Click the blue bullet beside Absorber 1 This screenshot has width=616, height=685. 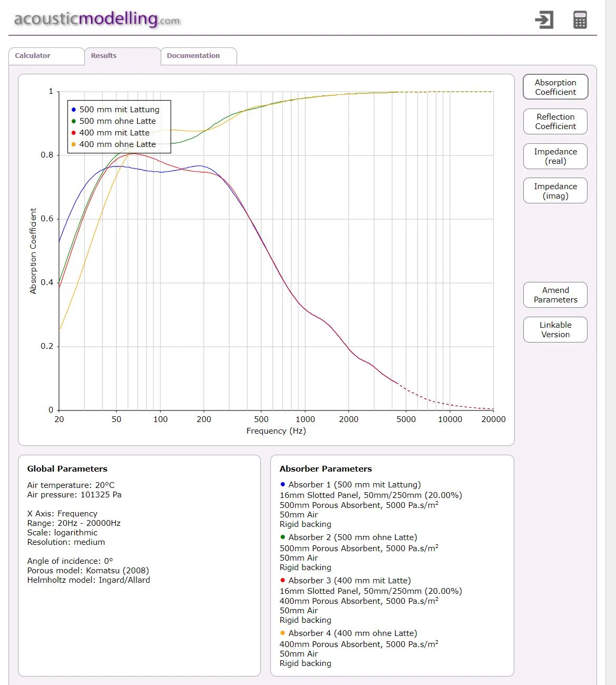click(x=283, y=484)
